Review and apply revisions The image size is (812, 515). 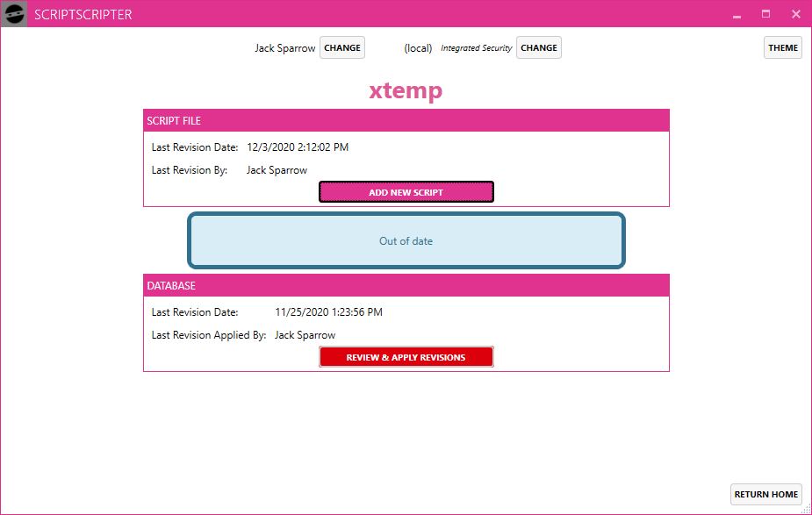point(406,357)
